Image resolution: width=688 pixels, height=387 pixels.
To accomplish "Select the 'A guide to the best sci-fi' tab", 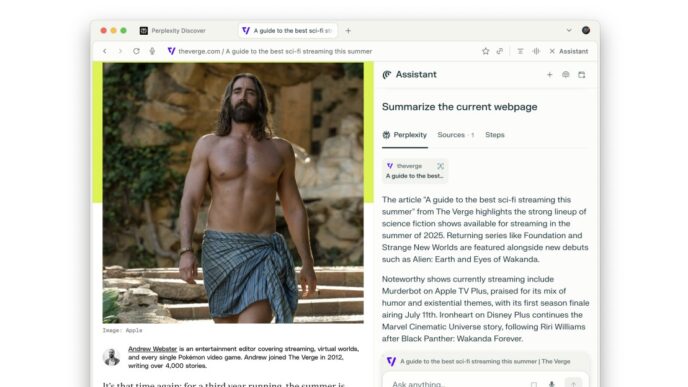I will point(288,31).
